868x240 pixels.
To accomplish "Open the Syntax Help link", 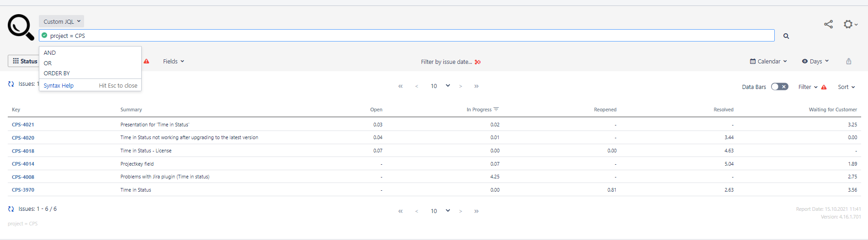I will pyautogui.click(x=59, y=86).
